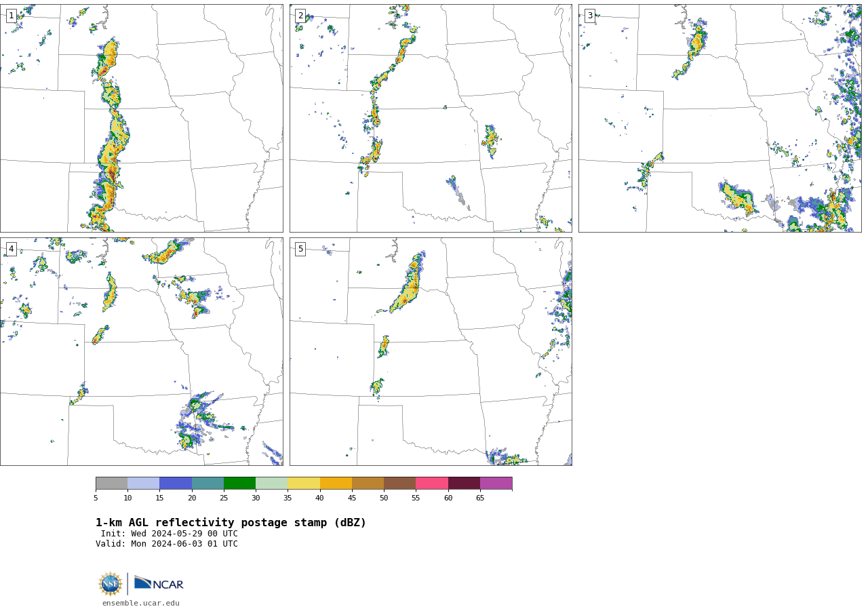This screenshot has height=611, width=868.
Task: Click the pale green 30-35 dBZ swatch
Action: [x=271, y=484]
